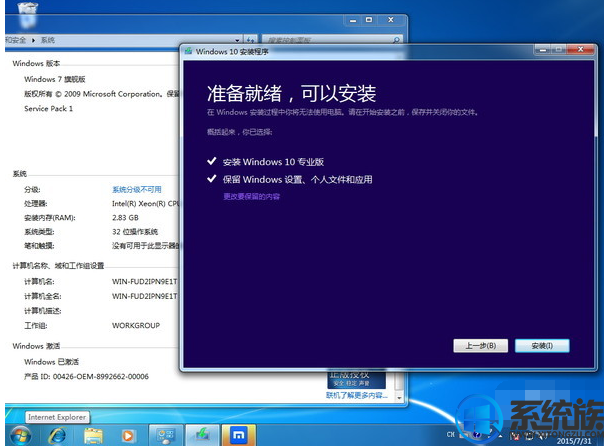Click the text Windows 7 旗舰版

click(55, 79)
